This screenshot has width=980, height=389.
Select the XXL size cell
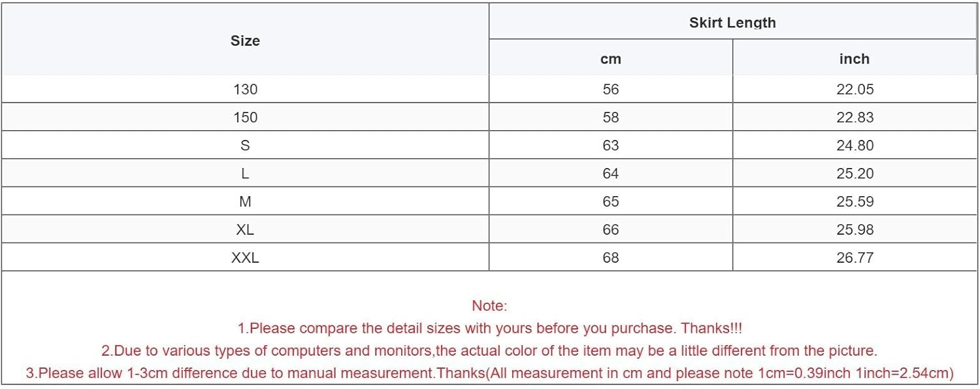click(245, 258)
